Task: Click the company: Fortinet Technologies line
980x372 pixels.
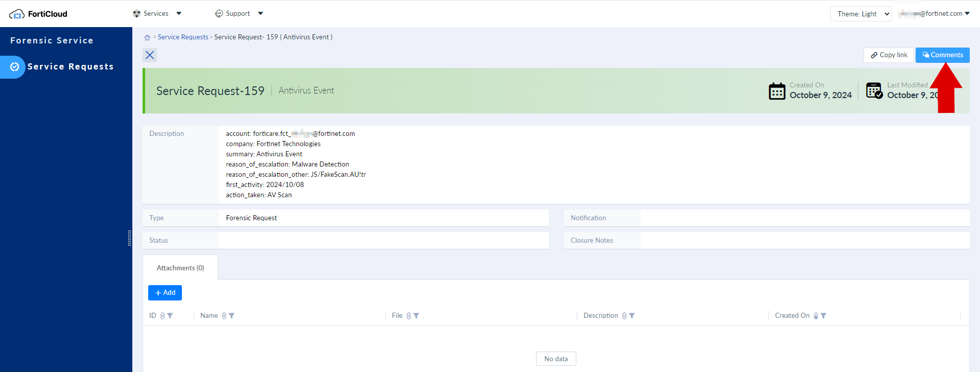Action: (x=273, y=144)
